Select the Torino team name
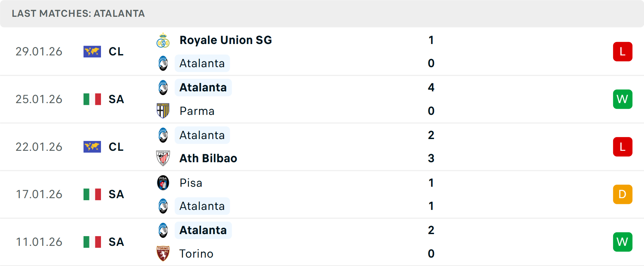The height and width of the screenshot is (266, 644). 196,254
